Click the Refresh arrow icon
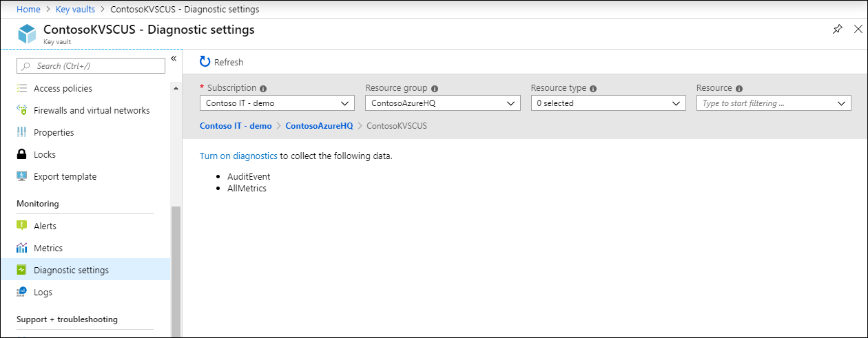 (205, 62)
